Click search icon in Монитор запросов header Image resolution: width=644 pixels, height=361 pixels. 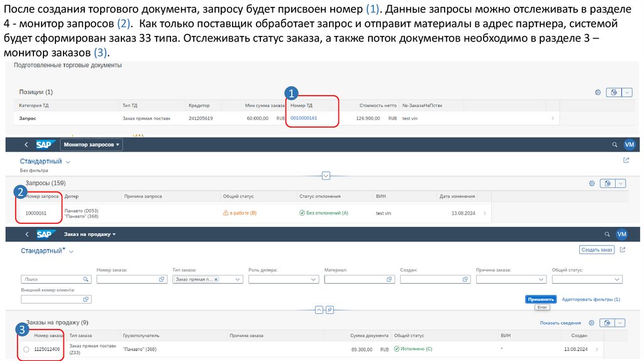click(x=614, y=145)
